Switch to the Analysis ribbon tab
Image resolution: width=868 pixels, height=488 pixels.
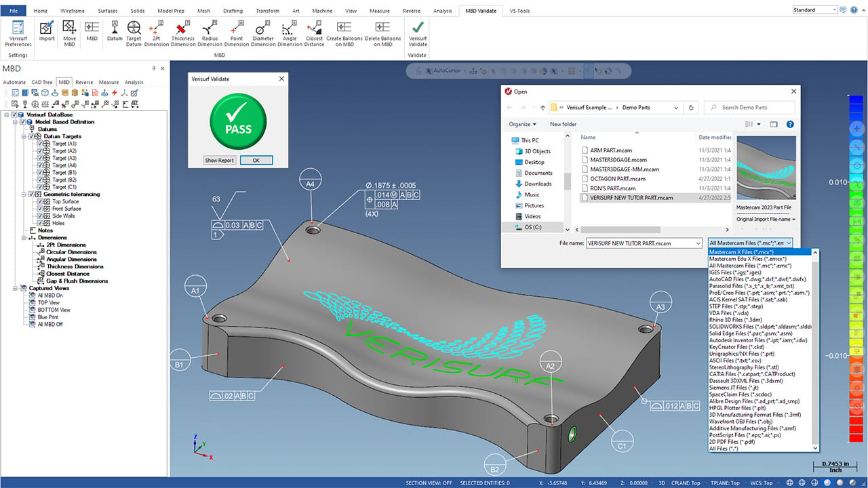coord(442,11)
